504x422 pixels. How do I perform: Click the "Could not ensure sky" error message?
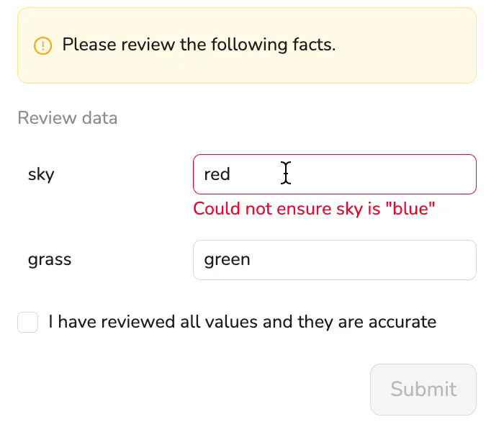click(315, 210)
